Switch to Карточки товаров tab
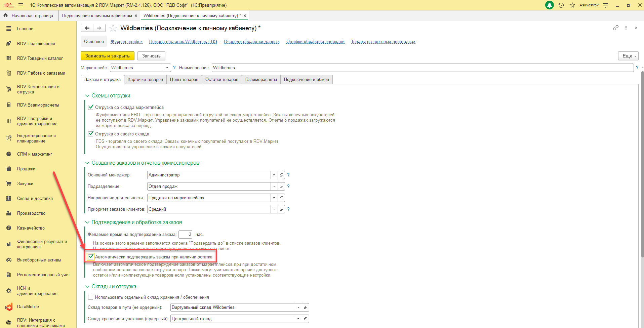The image size is (644, 328). pyautogui.click(x=145, y=80)
